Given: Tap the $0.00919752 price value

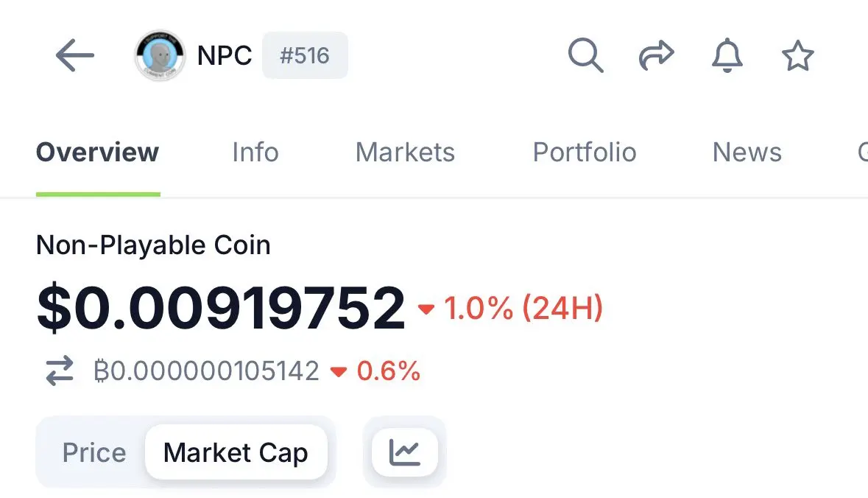Looking at the screenshot, I should click(221, 307).
